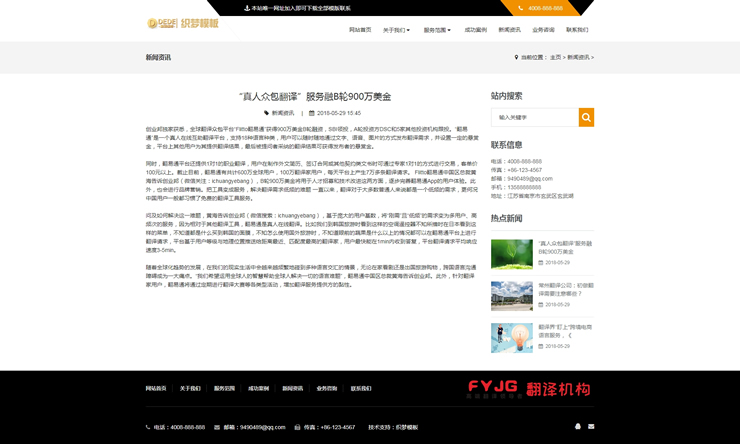Click the 织梦模板 technical support footer link
Image resolution: width=740 pixels, height=444 pixels.
click(x=407, y=427)
